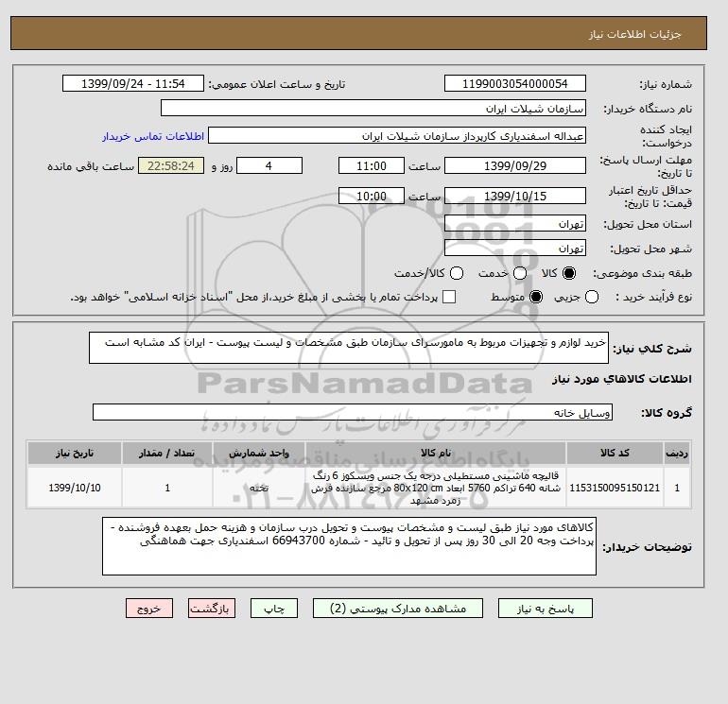Choose the جزیی purchase type radio

[592, 297]
